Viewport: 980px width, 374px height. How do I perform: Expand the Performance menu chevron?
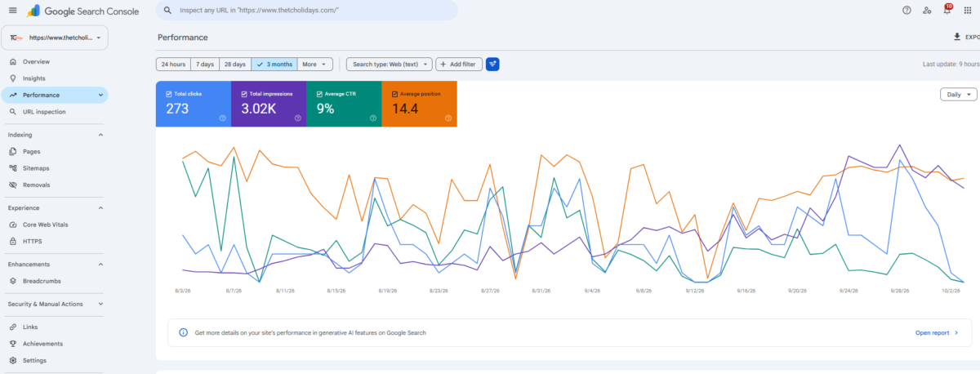pyautogui.click(x=100, y=96)
